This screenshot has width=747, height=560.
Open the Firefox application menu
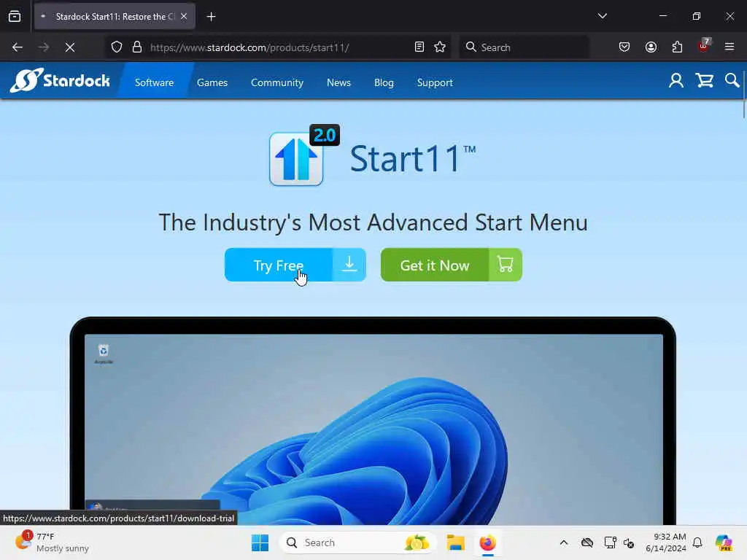click(729, 47)
